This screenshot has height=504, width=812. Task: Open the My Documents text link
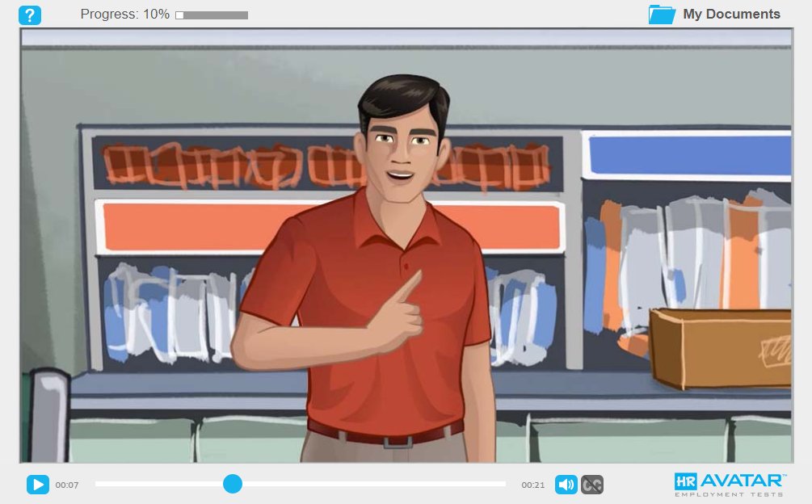[x=731, y=15]
